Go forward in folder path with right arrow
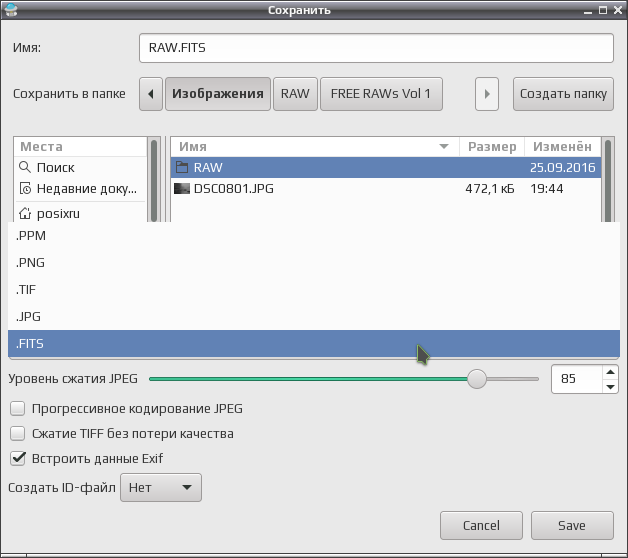This screenshot has height=558, width=628. (x=487, y=94)
